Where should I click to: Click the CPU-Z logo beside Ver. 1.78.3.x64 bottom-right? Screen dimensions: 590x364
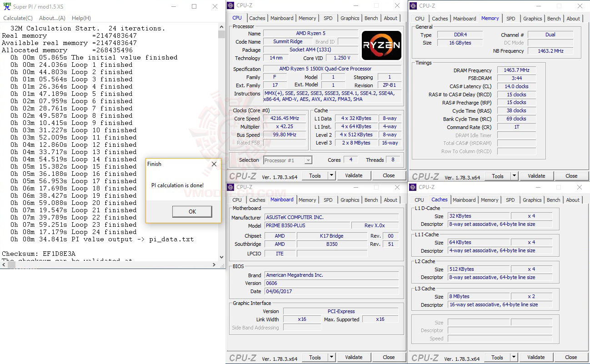coord(425,357)
